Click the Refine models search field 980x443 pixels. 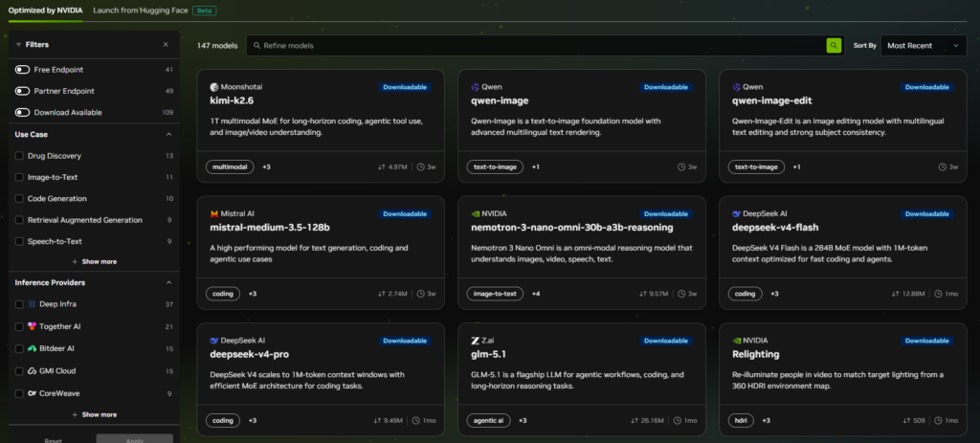click(536, 46)
